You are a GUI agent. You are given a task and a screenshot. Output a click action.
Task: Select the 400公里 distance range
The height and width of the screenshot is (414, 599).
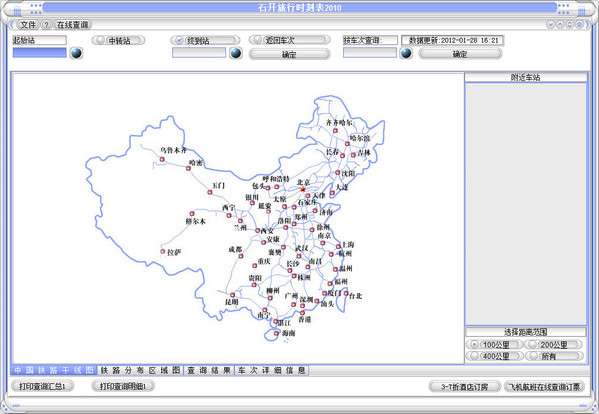pos(494,356)
